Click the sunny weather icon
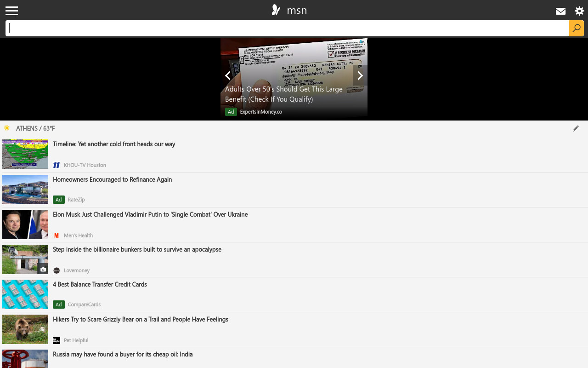588x368 pixels. pyautogui.click(x=7, y=128)
